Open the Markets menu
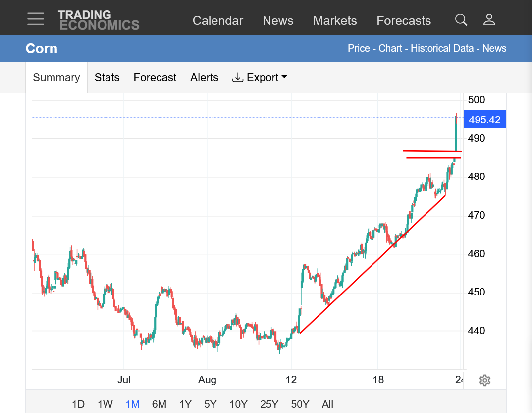532x413 pixels. click(334, 21)
